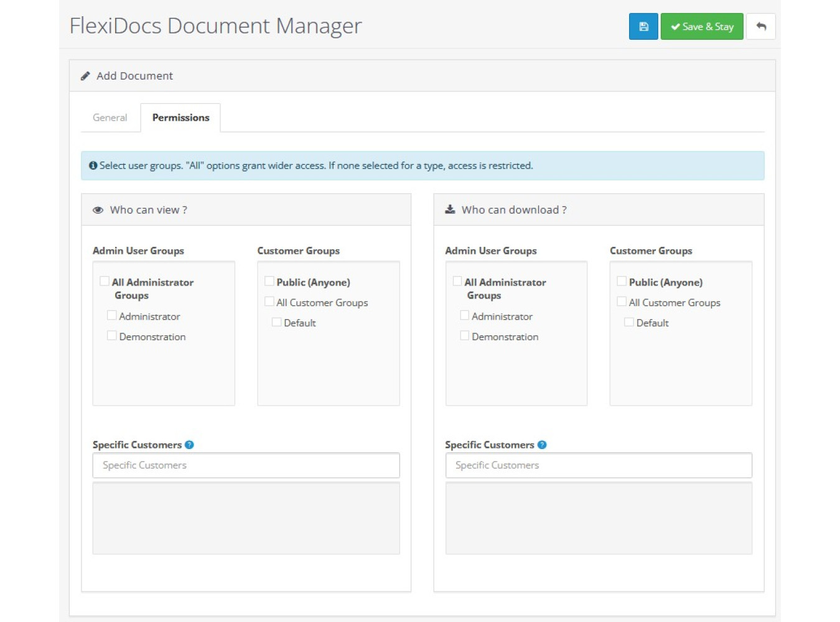Click the info icon in the blue notice

point(93,165)
